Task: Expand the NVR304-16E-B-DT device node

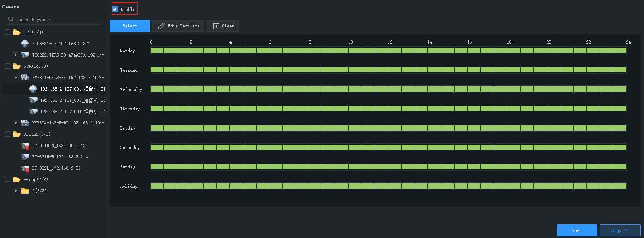Action: click(15, 122)
